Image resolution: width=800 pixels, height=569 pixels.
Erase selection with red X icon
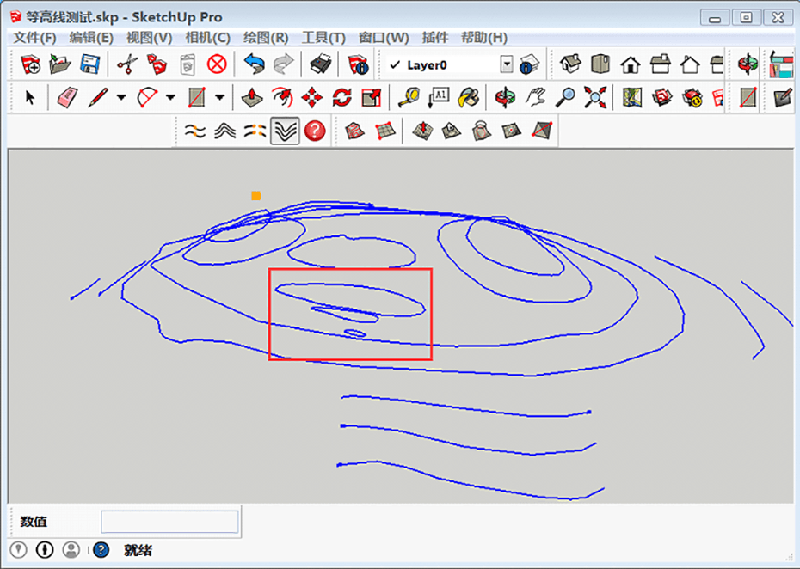point(217,65)
